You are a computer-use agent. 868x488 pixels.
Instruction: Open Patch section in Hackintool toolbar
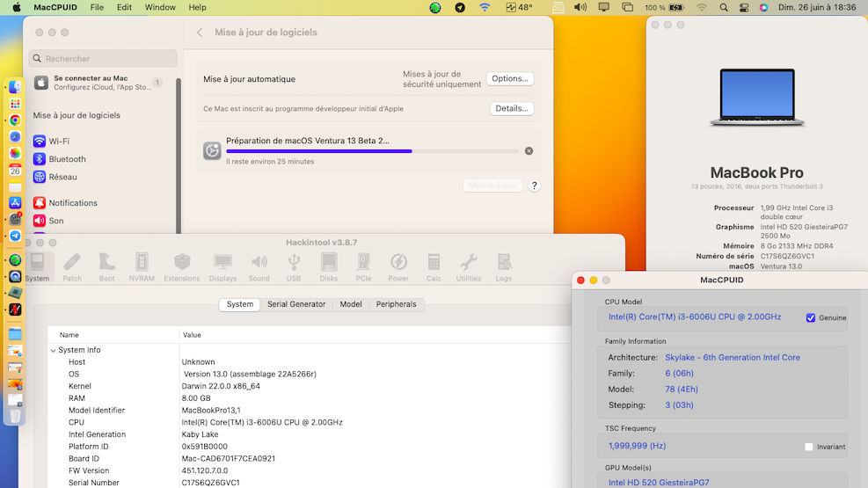[72, 267]
